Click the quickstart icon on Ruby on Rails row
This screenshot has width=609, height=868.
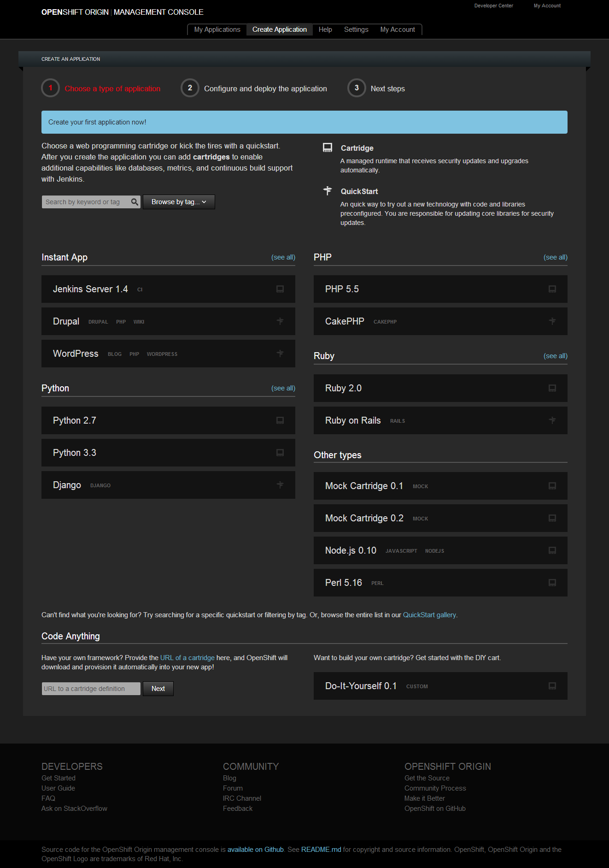(x=552, y=420)
